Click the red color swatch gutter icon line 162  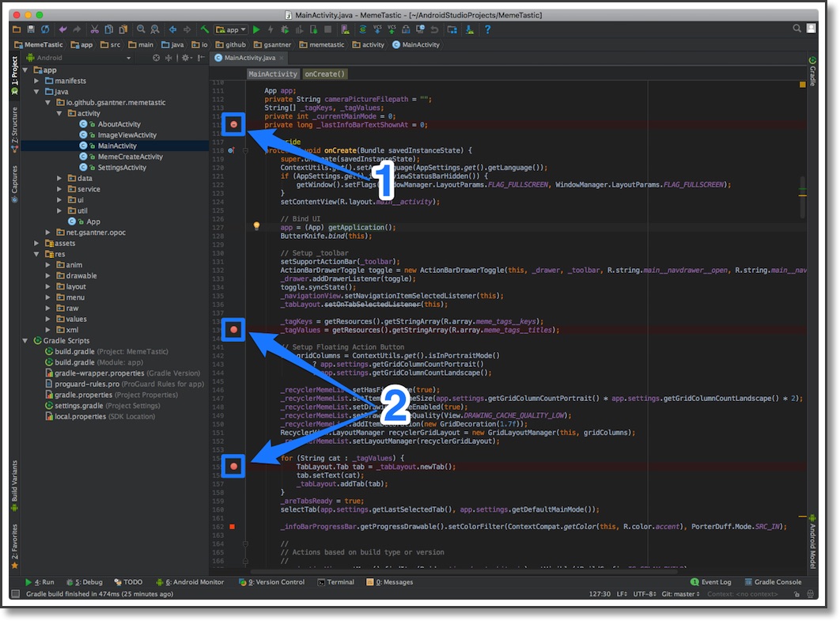[232, 527]
